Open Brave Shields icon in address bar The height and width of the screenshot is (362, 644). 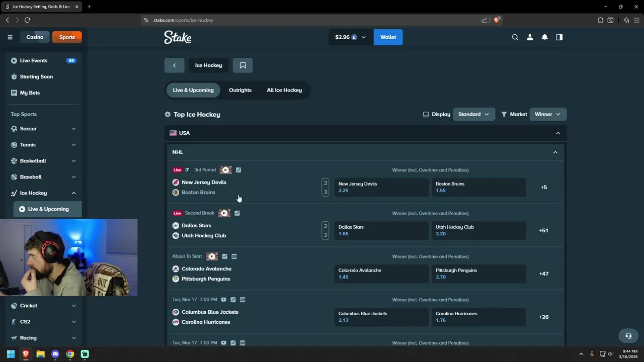[x=497, y=20]
